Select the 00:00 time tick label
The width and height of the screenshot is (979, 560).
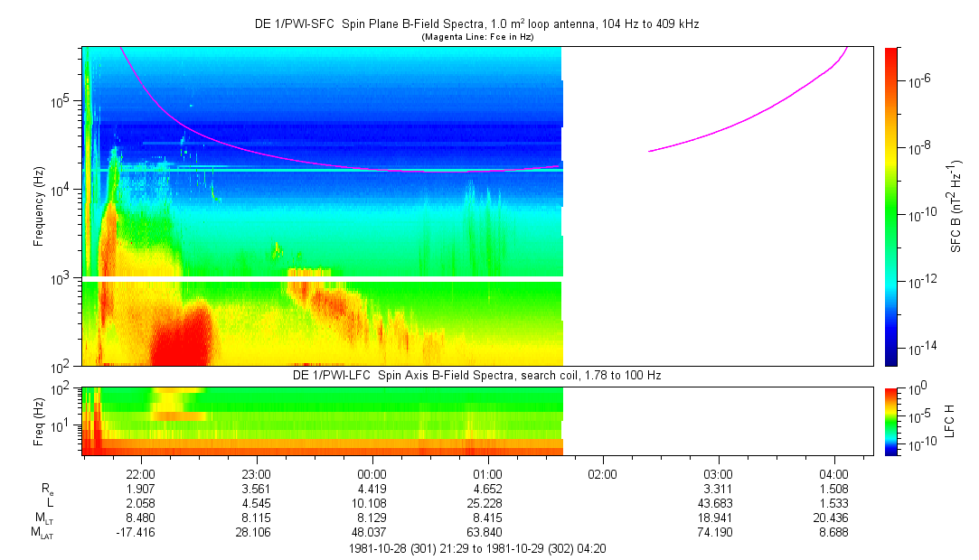(372, 473)
